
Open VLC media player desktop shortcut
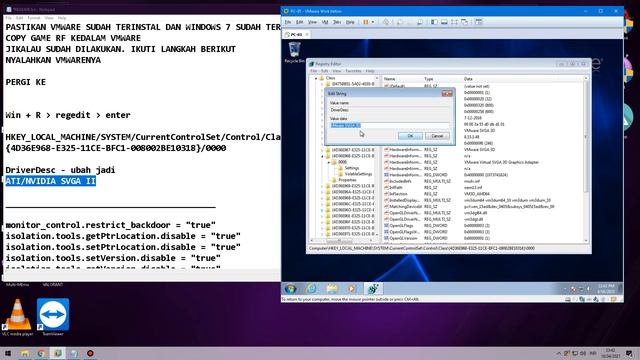point(17,317)
